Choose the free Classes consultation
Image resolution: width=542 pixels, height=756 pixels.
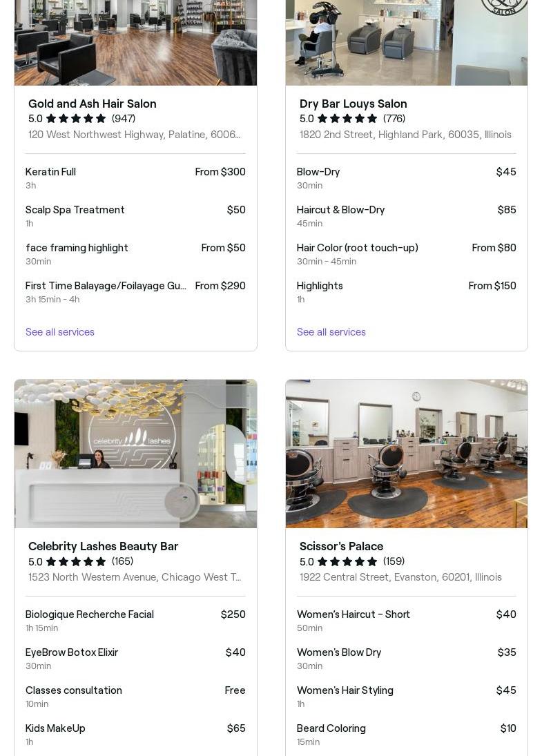point(135,696)
